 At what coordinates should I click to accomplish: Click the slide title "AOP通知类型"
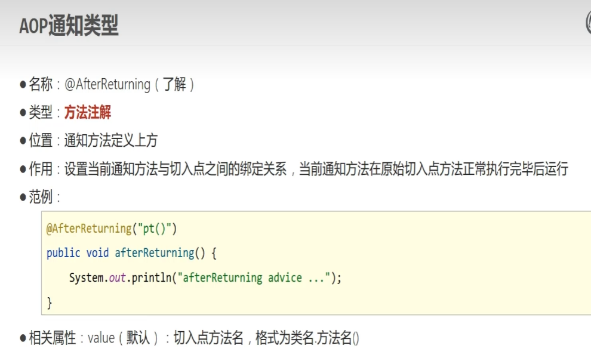click(x=69, y=26)
